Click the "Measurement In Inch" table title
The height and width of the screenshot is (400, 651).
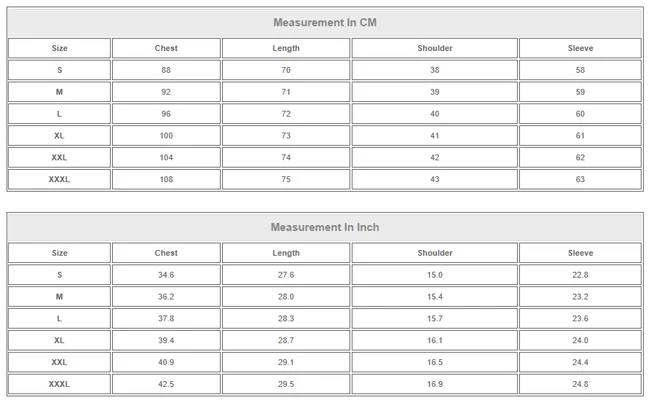tap(325, 227)
